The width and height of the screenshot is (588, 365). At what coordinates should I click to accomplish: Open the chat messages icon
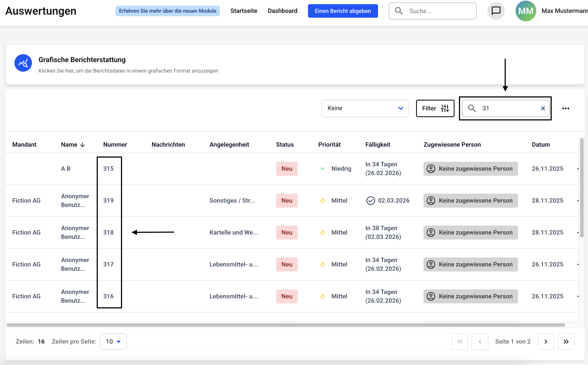click(x=496, y=11)
